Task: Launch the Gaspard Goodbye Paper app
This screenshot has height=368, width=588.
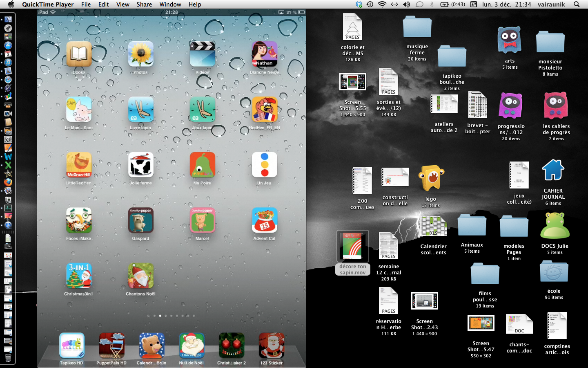Action: coord(140,220)
